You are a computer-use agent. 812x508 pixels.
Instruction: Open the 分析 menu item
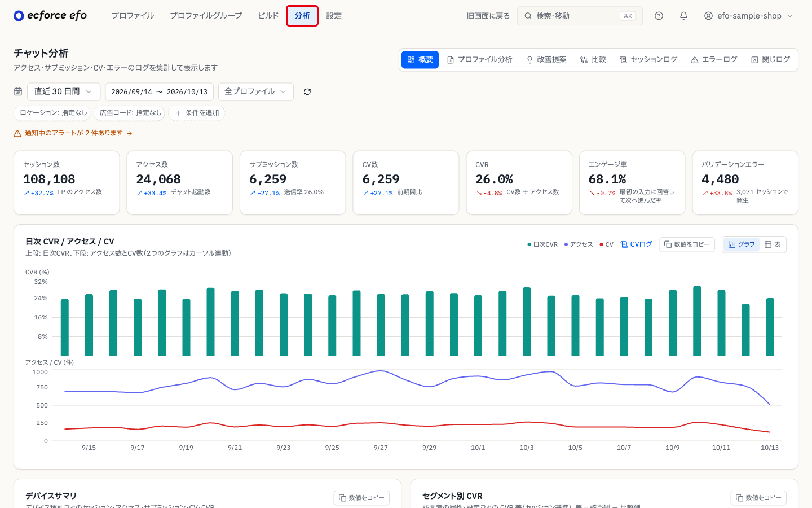click(x=302, y=16)
